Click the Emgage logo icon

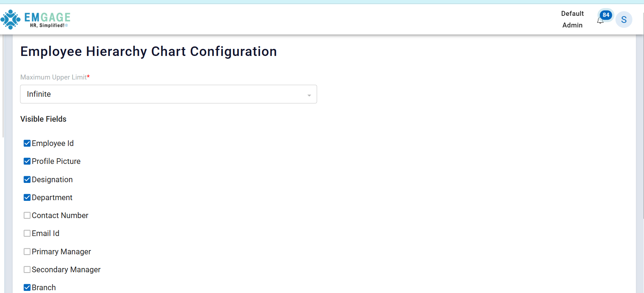(x=11, y=19)
